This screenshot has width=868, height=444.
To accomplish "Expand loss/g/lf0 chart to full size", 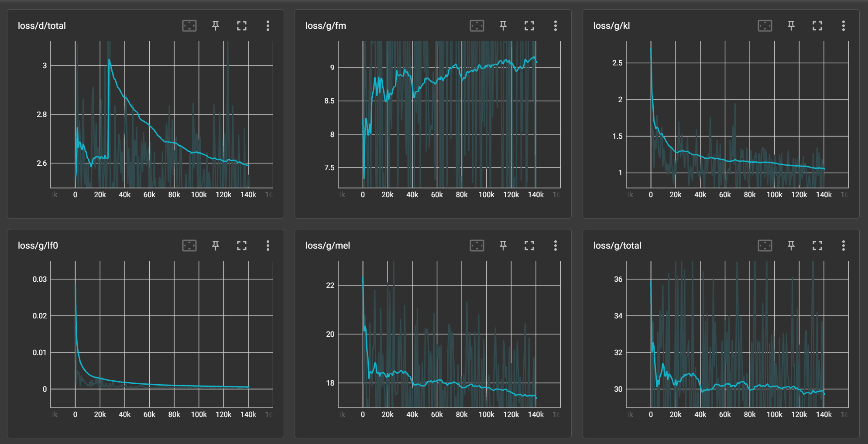I will tap(242, 246).
